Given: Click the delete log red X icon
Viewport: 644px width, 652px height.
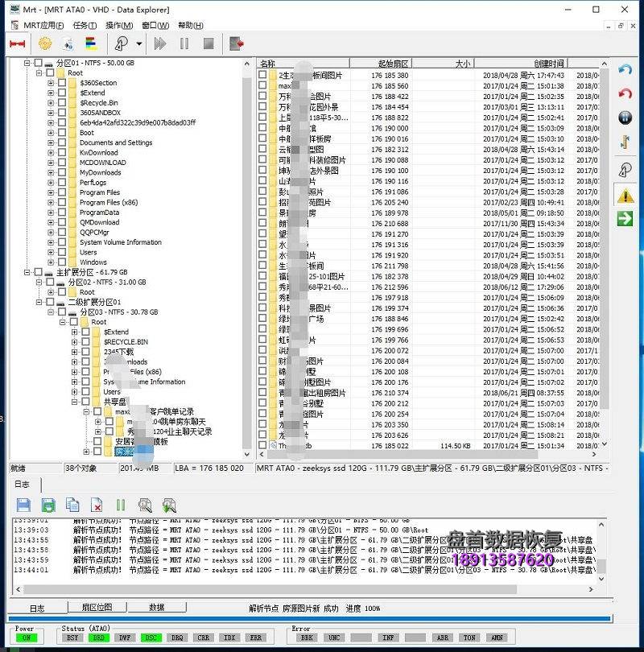Looking at the screenshot, I should 97,506.
